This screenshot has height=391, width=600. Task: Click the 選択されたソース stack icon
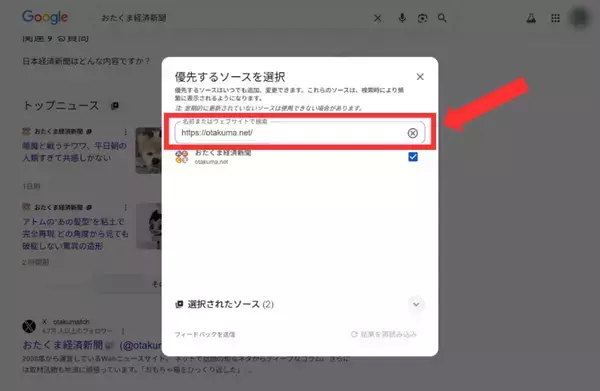pos(179,305)
